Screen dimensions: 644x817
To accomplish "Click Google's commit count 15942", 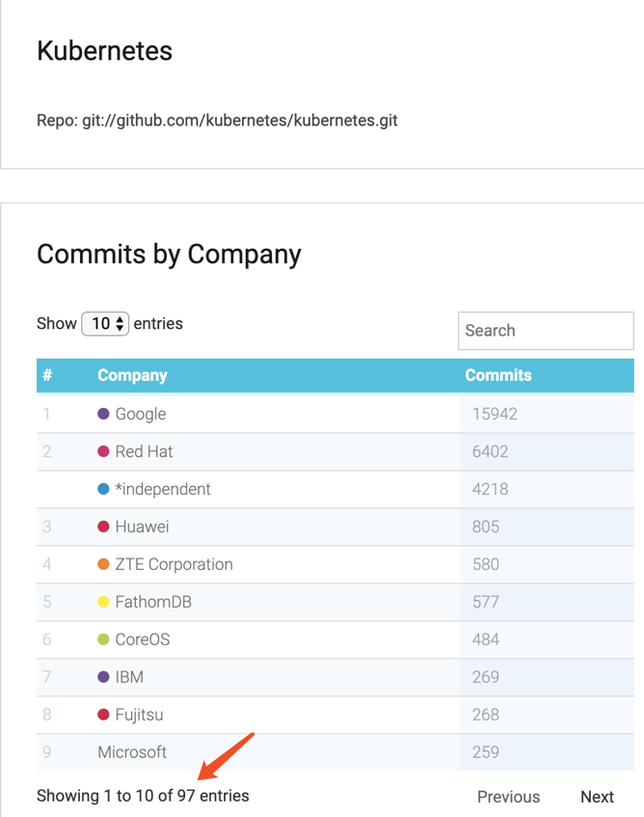I will pyautogui.click(x=495, y=414).
